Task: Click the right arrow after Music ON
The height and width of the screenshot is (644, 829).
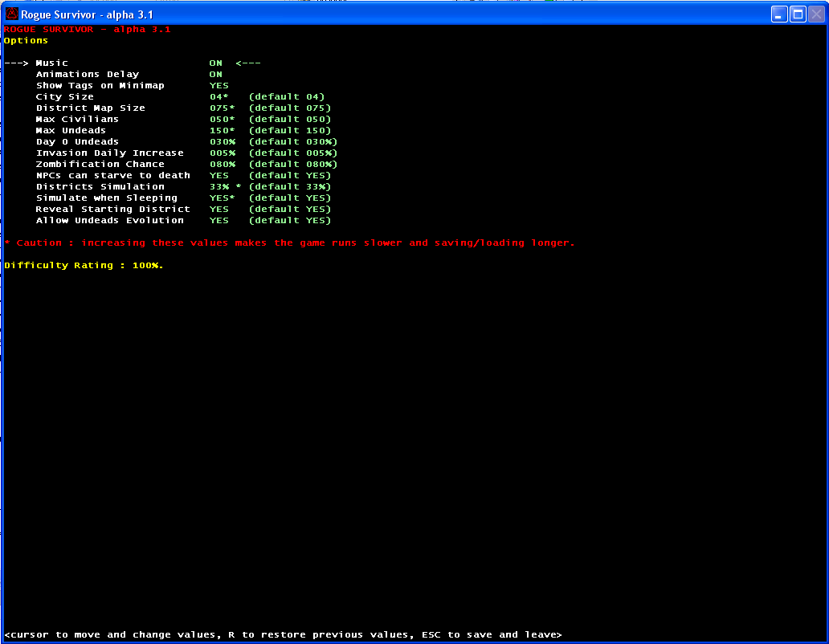Action: pos(248,63)
